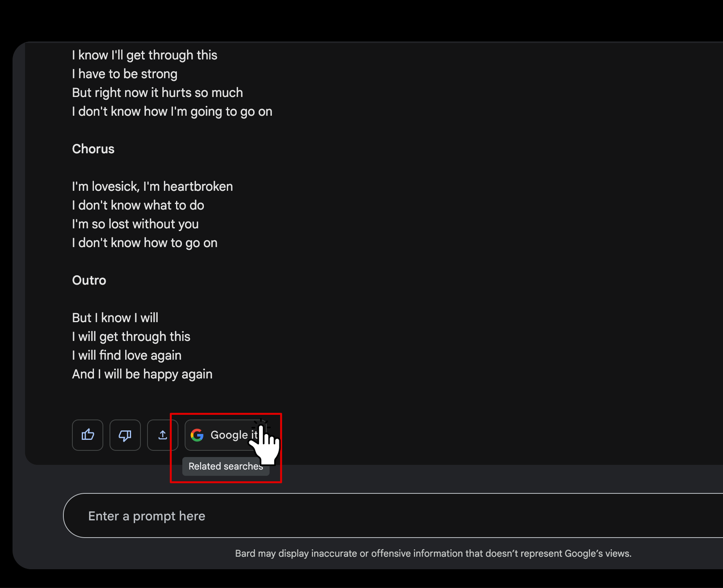Click the Google it button label
The width and height of the screenshot is (723, 588).
(x=234, y=435)
